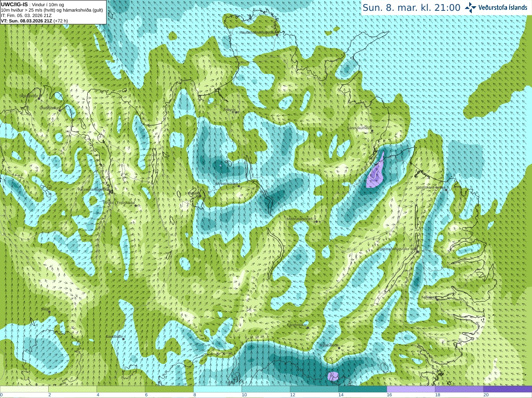Select the 2–4 m/s legend color
Screen dimensions: 532x398
click(72, 389)
